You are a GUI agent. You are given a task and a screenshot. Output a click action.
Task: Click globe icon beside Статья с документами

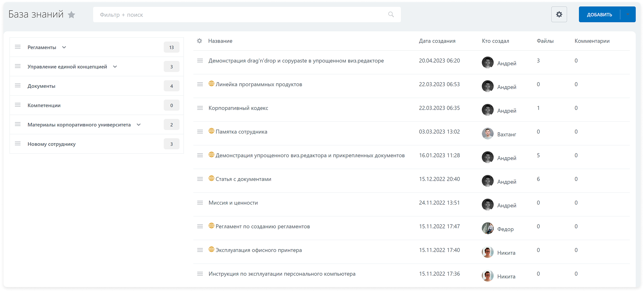coord(211,179)
